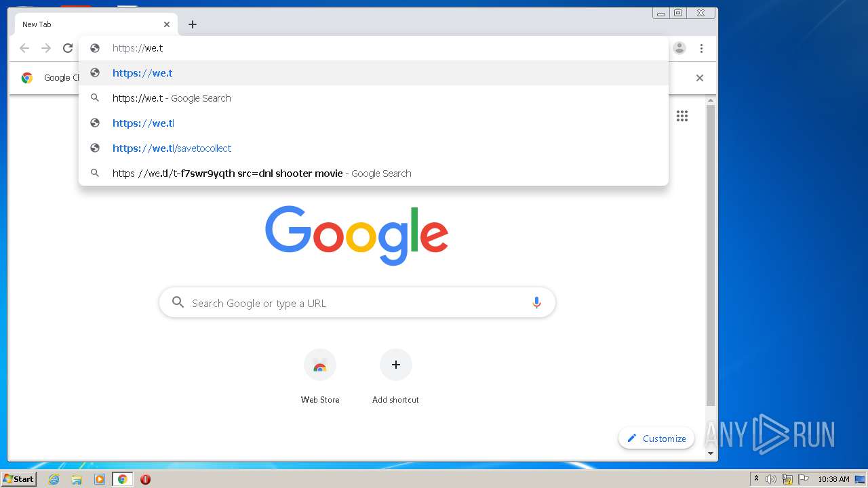
Task: Select the New Tab tab
Action: point(96,24)
